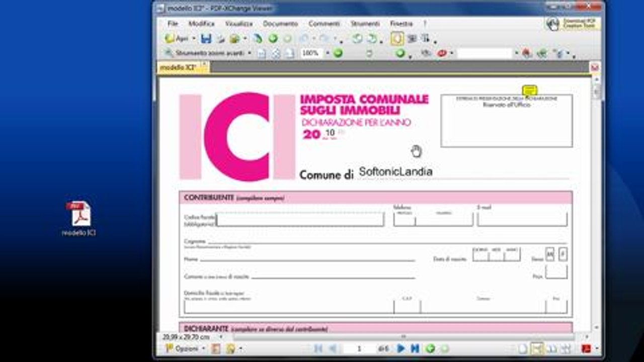The width and height of the screenshot is (644, 362).
Task: Select continuous page layout icon
Action: [537, 348]
